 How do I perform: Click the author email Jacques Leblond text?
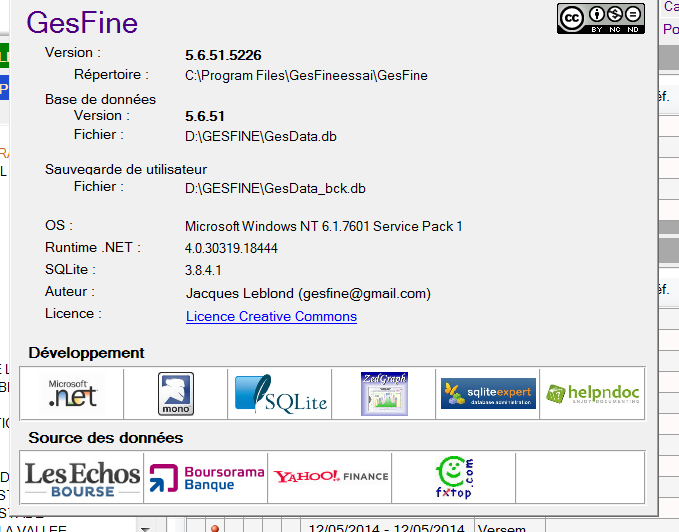pyautogui.click(x=308, y=293)
